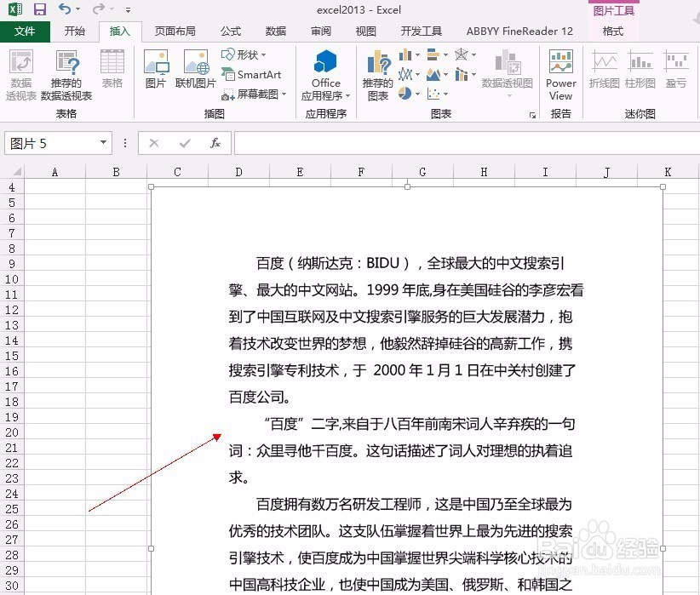Click the 表格 Table icon
Image resolution: width=700 pixels, height=595 pixels.
[x=112, y=69]
